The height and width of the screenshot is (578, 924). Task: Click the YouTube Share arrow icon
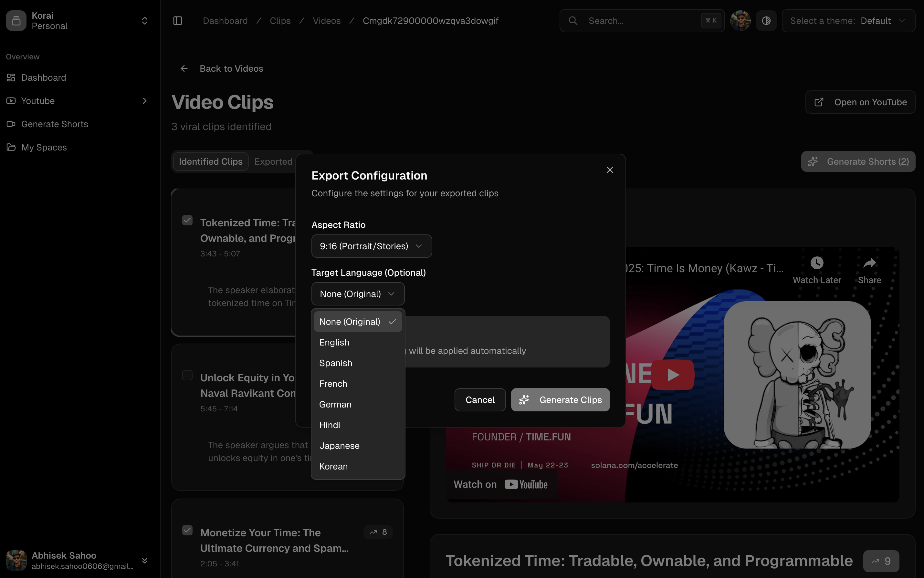869,263
